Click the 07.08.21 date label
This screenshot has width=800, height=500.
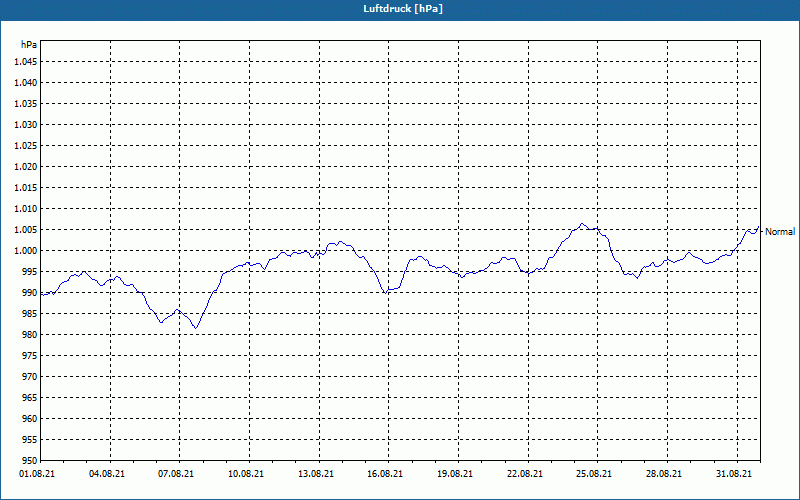click(176, 474)
